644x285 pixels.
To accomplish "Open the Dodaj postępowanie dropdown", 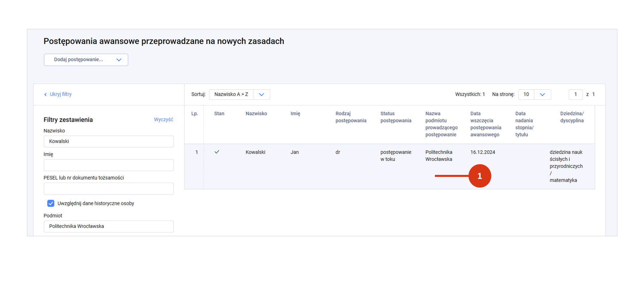I will click(x=86, y=60).
